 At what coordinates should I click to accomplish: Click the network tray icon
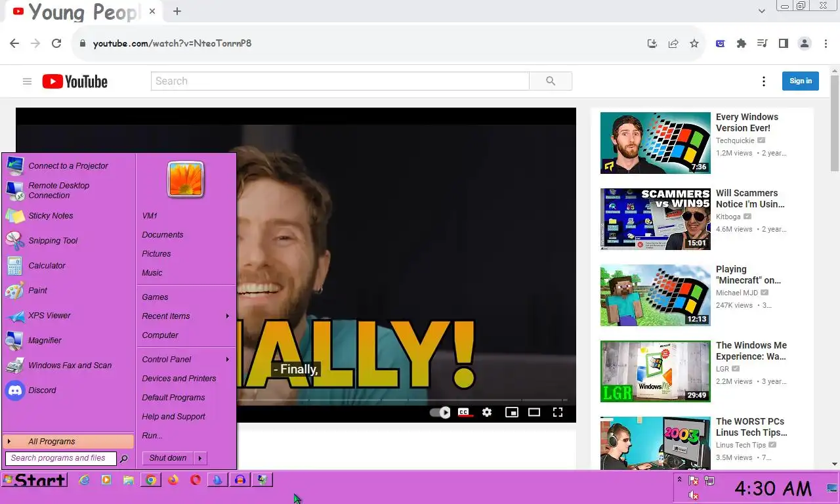pos(709,481)
